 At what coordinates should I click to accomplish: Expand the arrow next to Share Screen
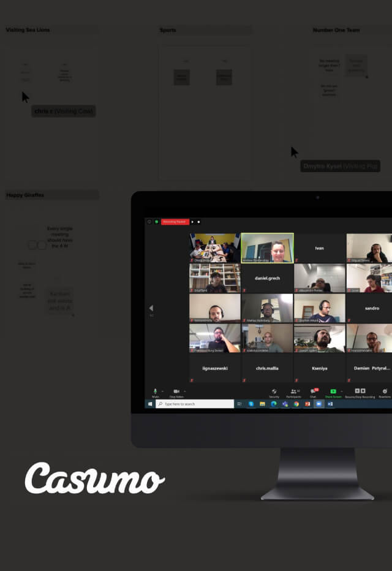[x=341, y=391]
